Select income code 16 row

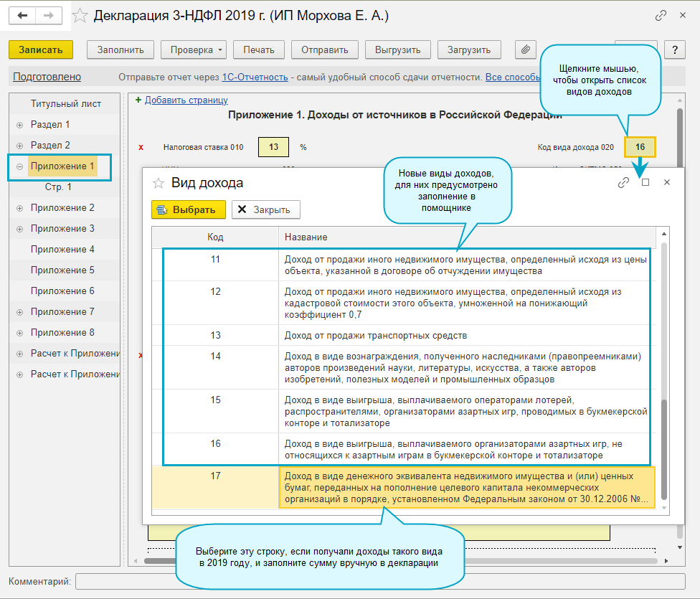point(404,449)
